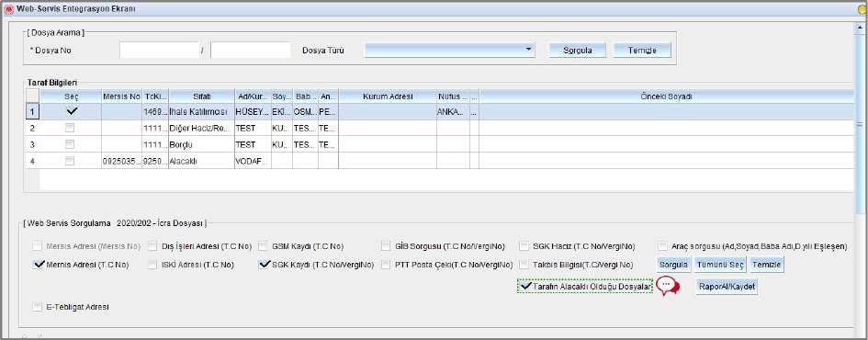
Task: Uncheck the Seç box for İhale Katılımcısı row
Action: pyautogui.click(x=71, y=111)
